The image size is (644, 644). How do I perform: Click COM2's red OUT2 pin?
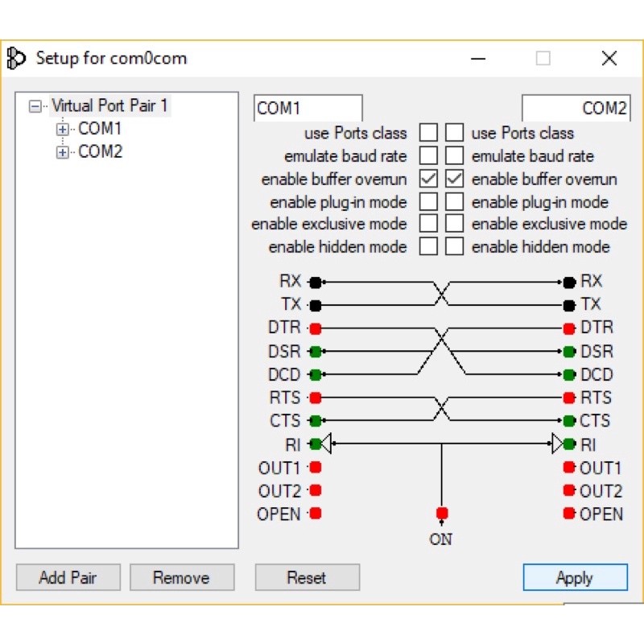tap(569, 490)
